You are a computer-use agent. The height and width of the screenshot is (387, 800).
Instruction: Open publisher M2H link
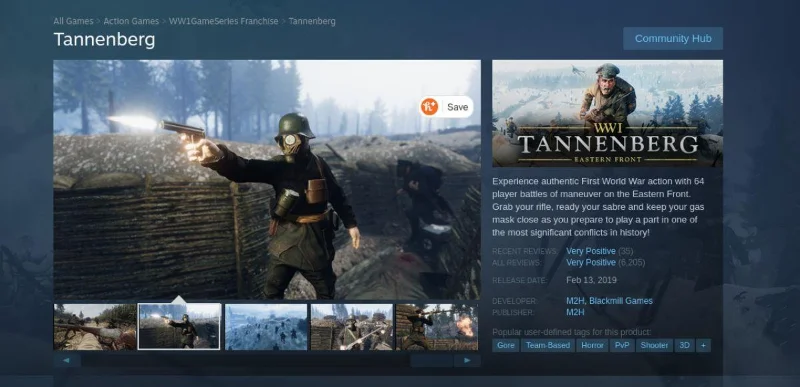pyautogui.click(x=576, y=312)
